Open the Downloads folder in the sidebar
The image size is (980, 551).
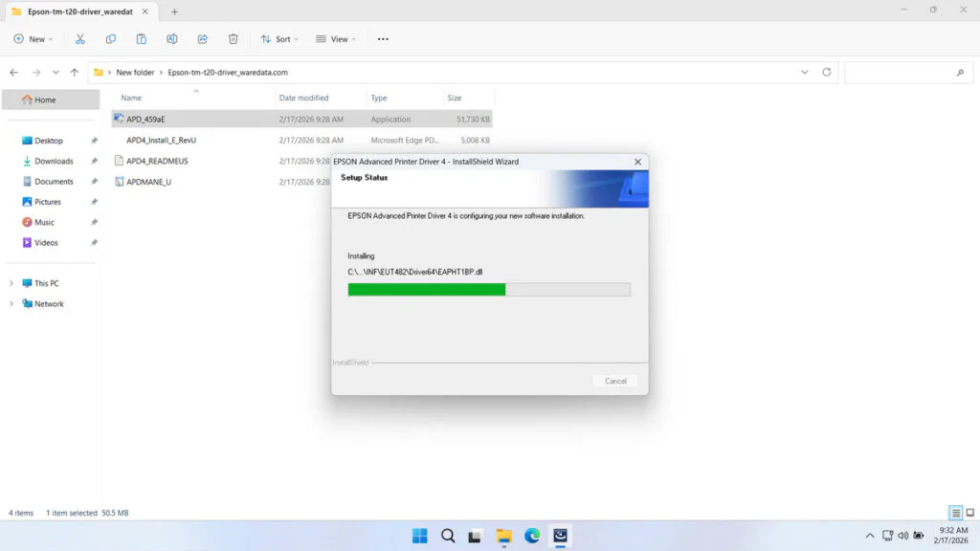pos(52,161)
